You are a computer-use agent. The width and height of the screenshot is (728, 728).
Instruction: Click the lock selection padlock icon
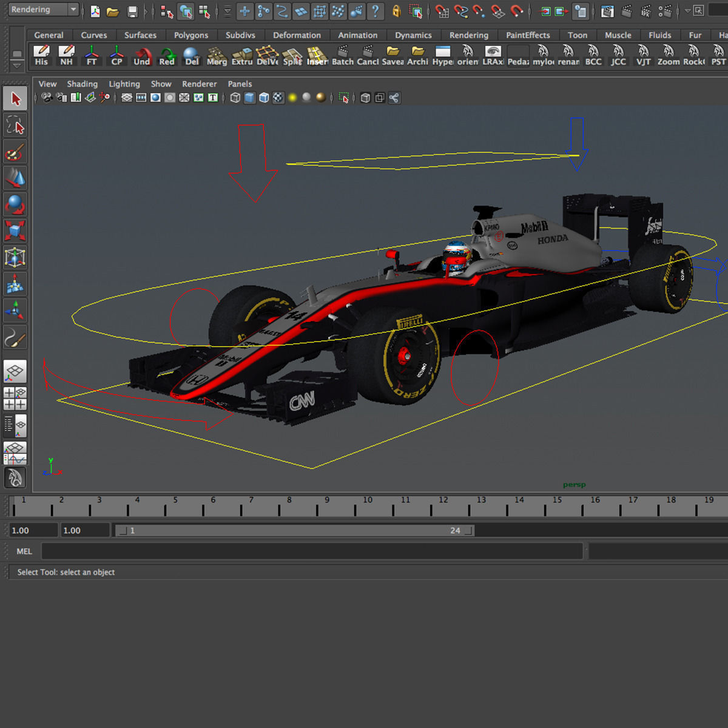click(x=396, y=11)
